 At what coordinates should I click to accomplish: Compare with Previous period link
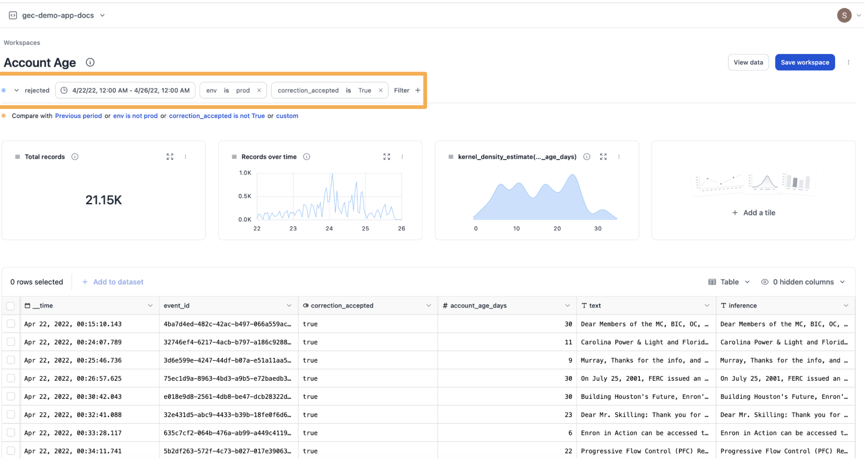pyautogui.click(x=78, y=116)
